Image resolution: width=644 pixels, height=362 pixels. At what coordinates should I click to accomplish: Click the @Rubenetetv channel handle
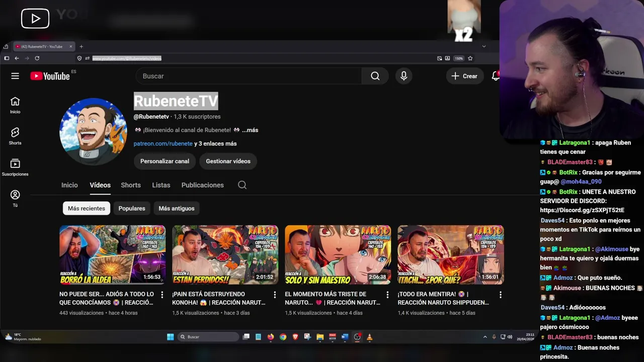coord(151,117)
